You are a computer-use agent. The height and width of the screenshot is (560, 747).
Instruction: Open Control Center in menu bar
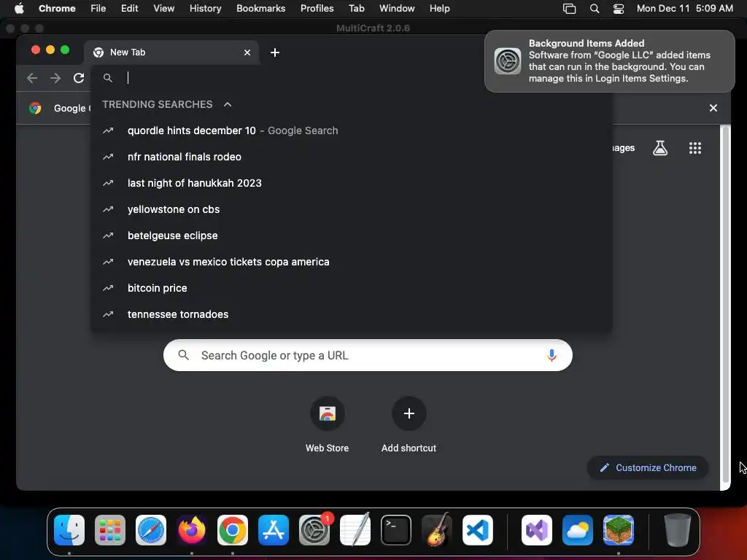coord(619,8)
